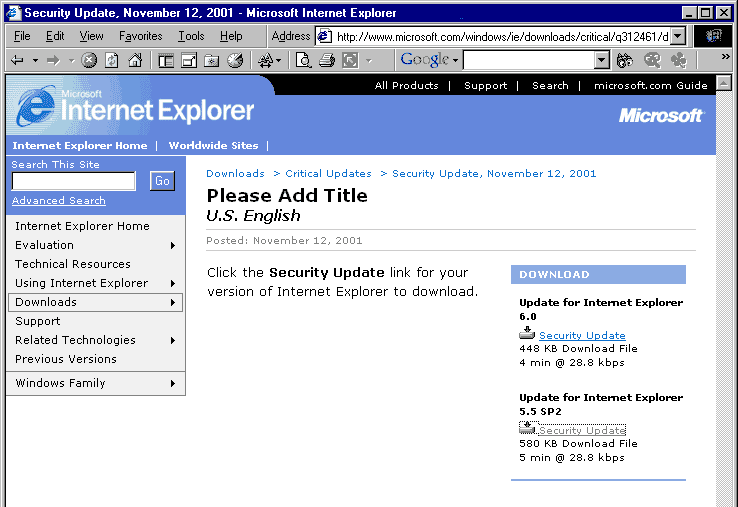This screenshot has height=507, width=738.
Task: Download Security Update for IE 5.5 SP2
Action: 582,430
